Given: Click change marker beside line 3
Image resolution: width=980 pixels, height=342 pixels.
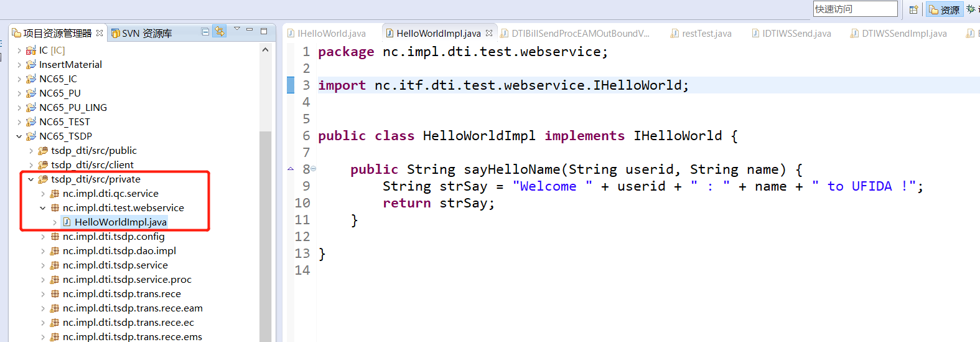Looking at the screenshot, I should tap(291, 85).
